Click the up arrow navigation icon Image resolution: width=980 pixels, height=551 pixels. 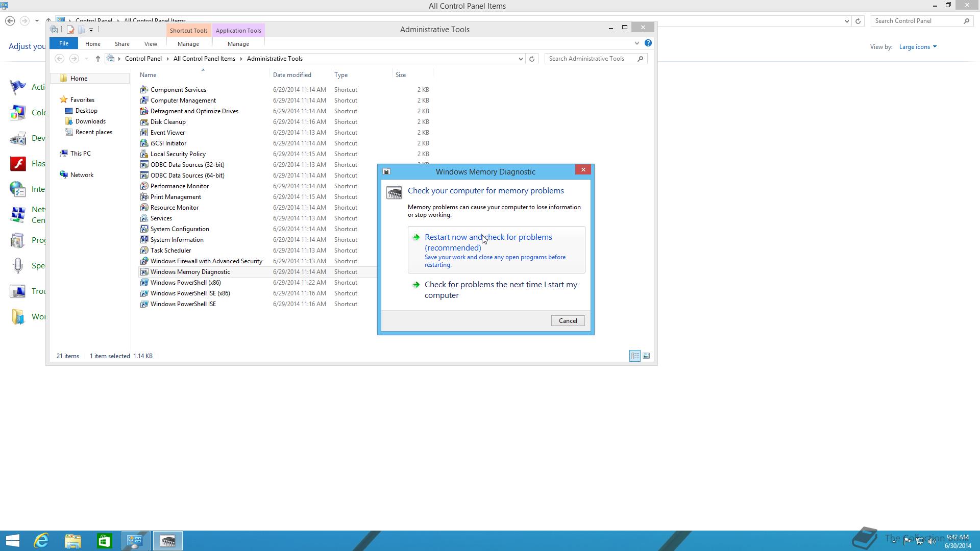[x=97, y=59]
